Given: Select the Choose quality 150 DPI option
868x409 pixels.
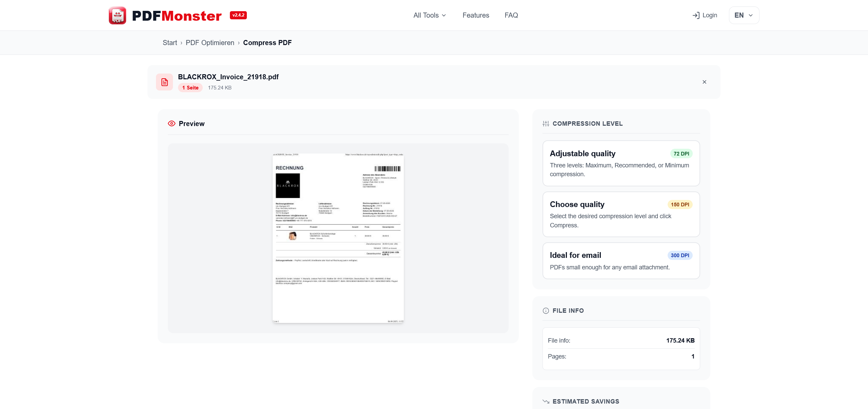Looking at the screenshot, I should (x=621, y=214).
